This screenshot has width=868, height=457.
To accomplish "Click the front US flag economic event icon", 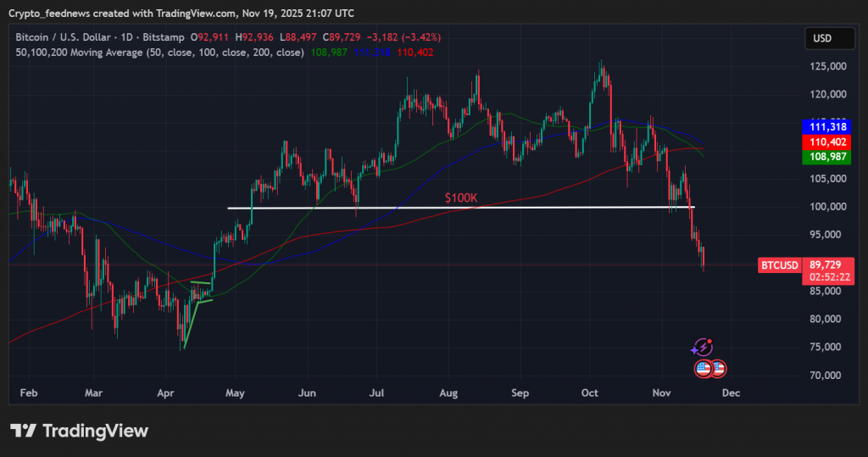I will point(704,369).
